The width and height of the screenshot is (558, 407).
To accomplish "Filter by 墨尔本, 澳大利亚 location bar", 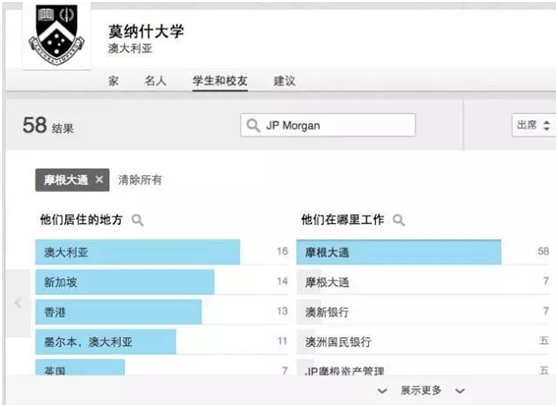I will (105, 342).
